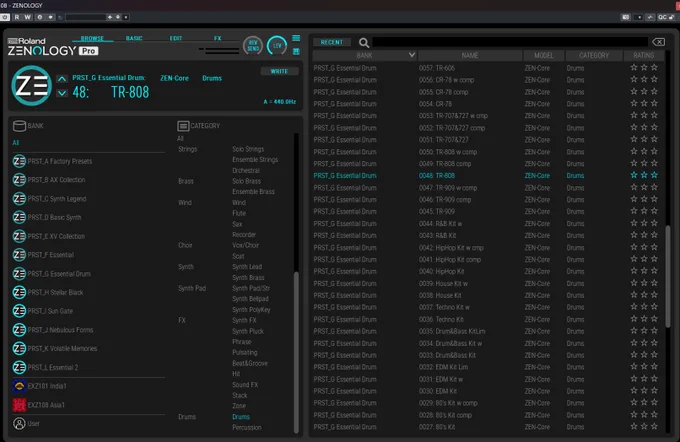The width and height of the screenshot is (680, 442).
Task: Select PRST_A Factory Presets bank icon
Action: click(19, 161)
